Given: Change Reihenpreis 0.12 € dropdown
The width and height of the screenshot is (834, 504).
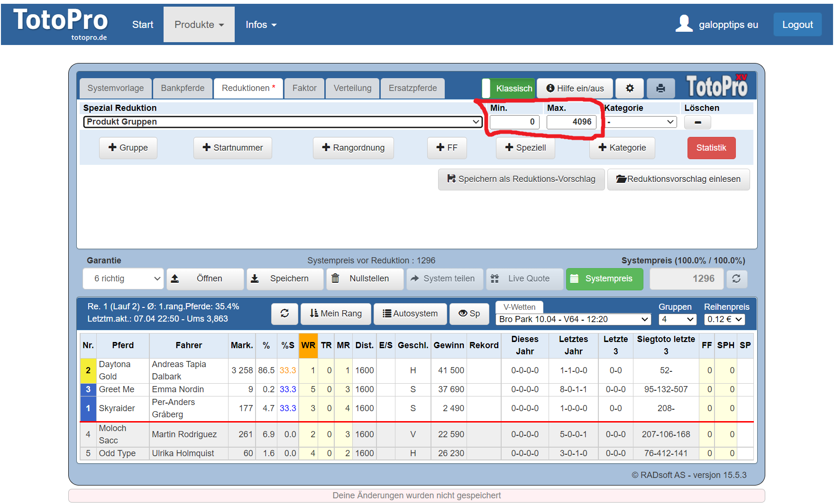Looking at the screenshot, I should point(724,319).
